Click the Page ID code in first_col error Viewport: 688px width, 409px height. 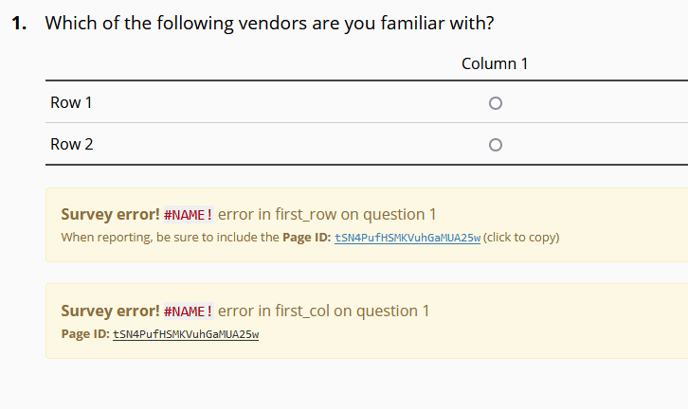point(186,334)
